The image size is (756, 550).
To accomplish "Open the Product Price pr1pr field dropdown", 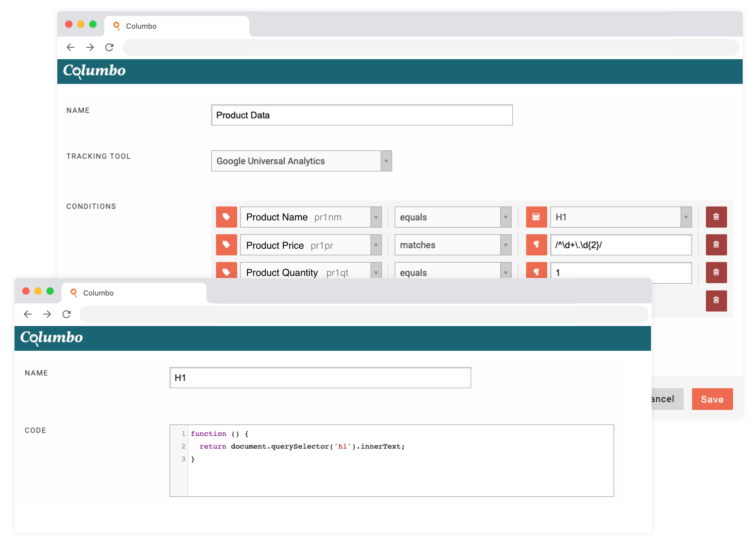I will click(311, 245).
